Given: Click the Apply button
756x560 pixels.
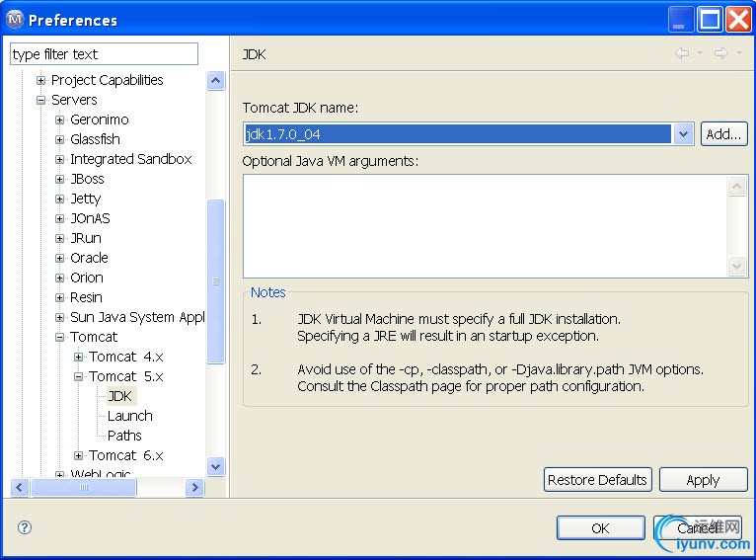Looking at the screenshot, I should pyautogui.click(x=703, y=479).
